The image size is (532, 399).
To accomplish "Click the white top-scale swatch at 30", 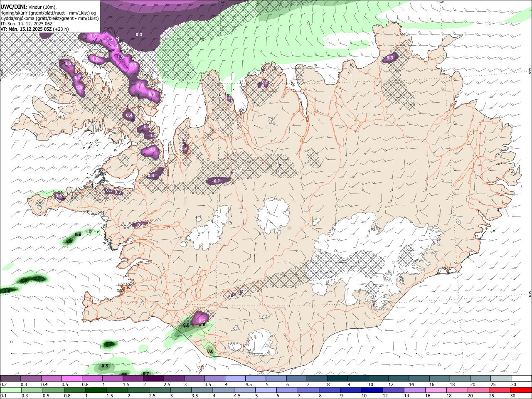I will point(521,378).
